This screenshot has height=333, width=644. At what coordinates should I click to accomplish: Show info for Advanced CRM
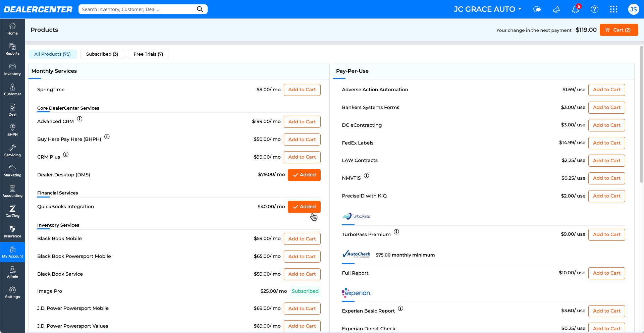tap(79, 119)
